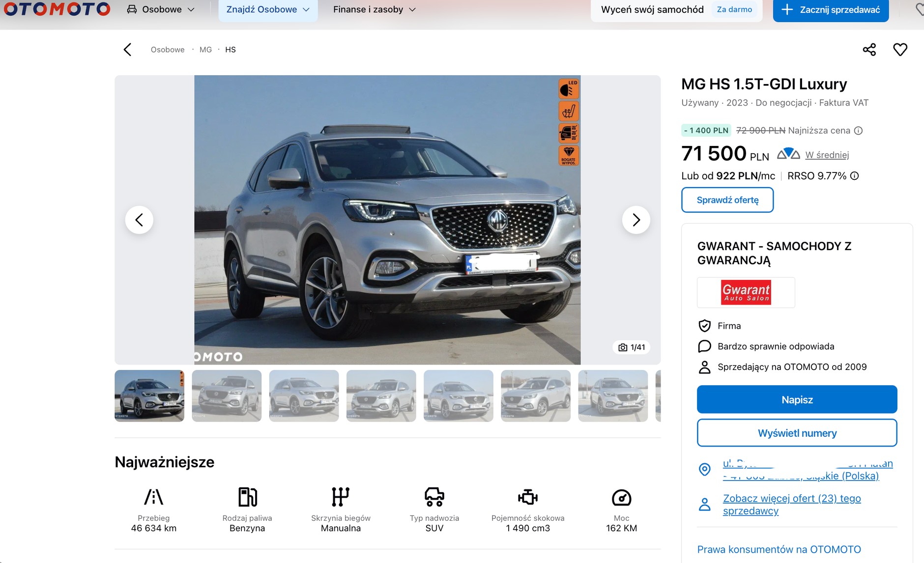Click the car icon beside Osobowe

pos(132,9)
